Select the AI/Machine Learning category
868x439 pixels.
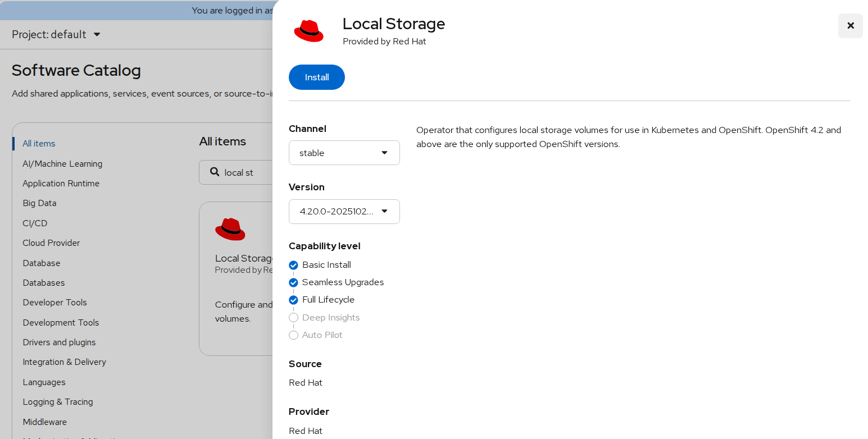point(62,164)
